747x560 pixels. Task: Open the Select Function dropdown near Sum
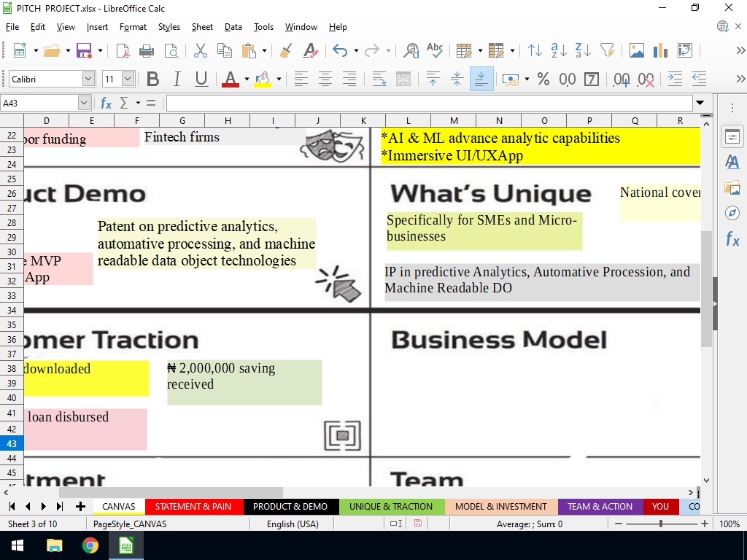click(138, 103)
